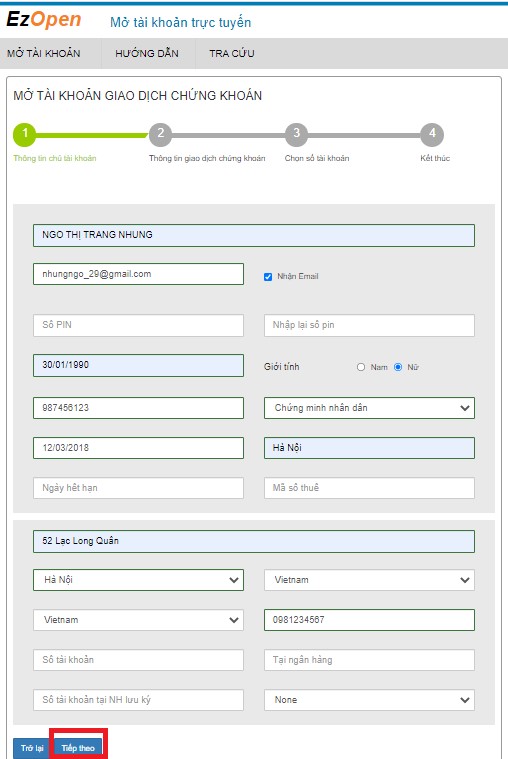Open the MỞ TÀI KHOẢN menu
Image resolution: width=508 pixels, height=759 pixels.
coord(44,53)
